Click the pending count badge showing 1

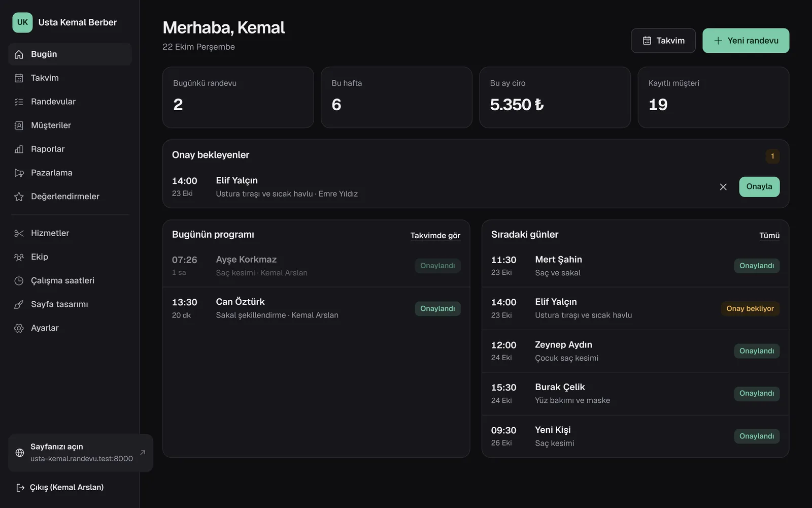[x=772, y=156]
